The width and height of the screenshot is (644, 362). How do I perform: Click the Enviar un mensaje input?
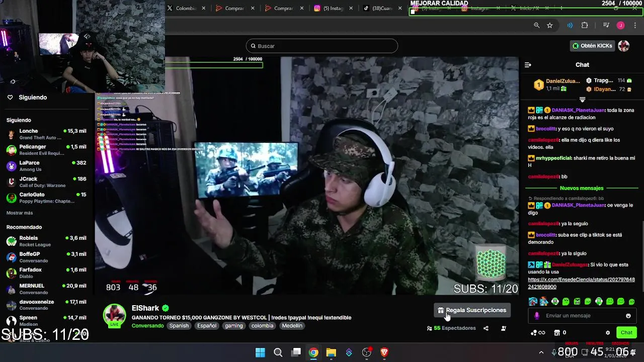coord(583,316)
